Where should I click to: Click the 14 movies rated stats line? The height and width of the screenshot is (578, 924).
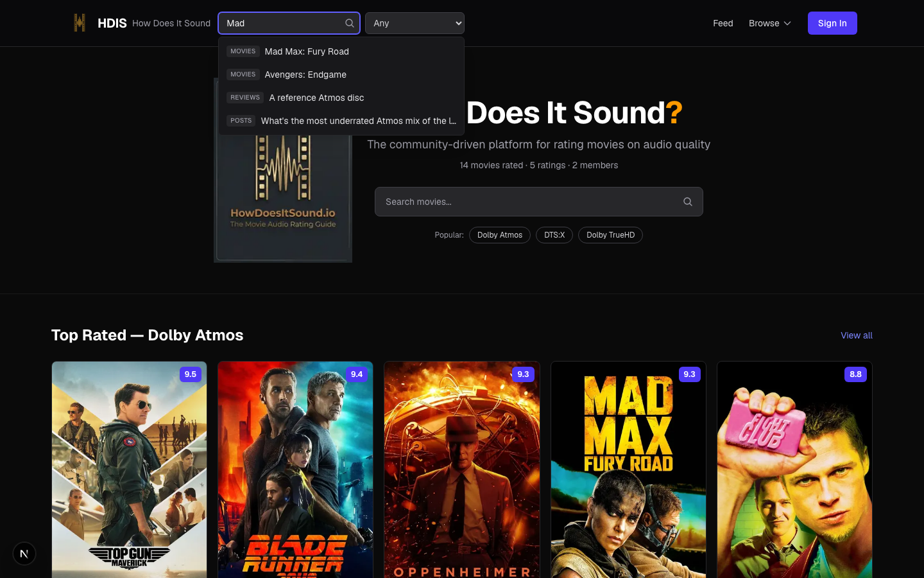(x=539, y=165)
